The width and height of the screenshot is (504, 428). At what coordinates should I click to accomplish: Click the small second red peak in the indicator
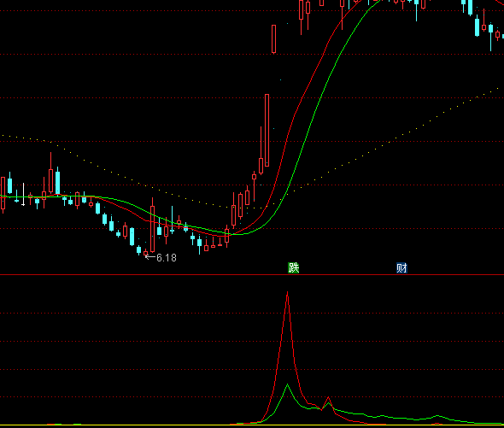[328, 399]
